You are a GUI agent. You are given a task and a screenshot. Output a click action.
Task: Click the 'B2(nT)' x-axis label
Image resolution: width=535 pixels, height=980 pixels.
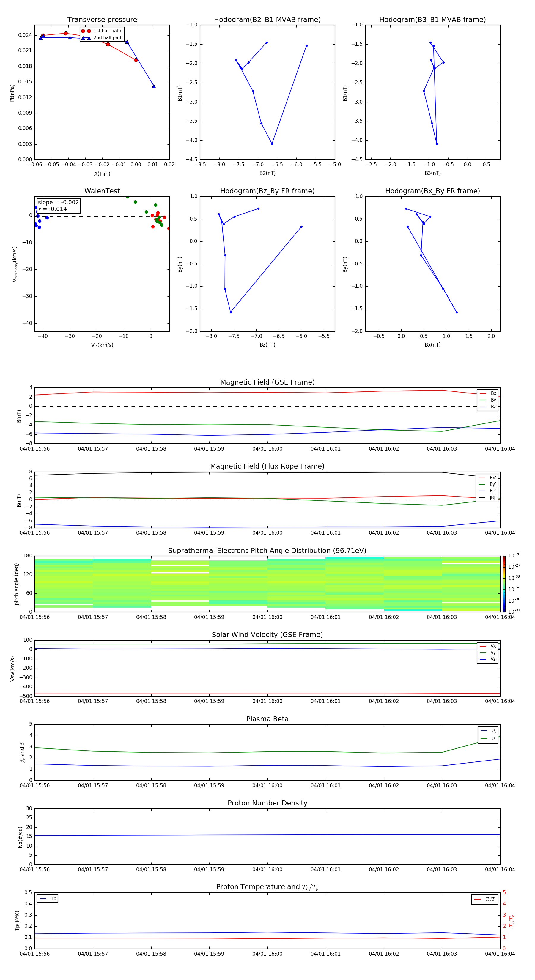pyautogui.click(x=267, y=173)
